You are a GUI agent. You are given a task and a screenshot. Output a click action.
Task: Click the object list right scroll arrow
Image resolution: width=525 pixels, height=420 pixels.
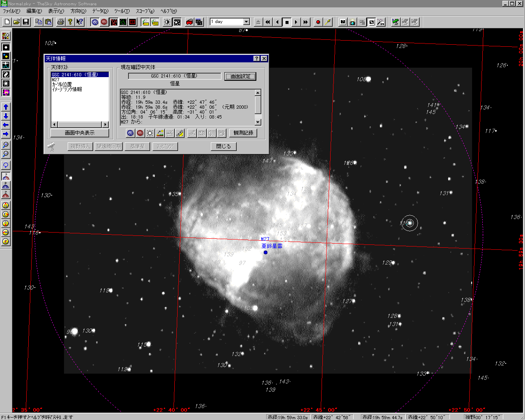[105, 124]
